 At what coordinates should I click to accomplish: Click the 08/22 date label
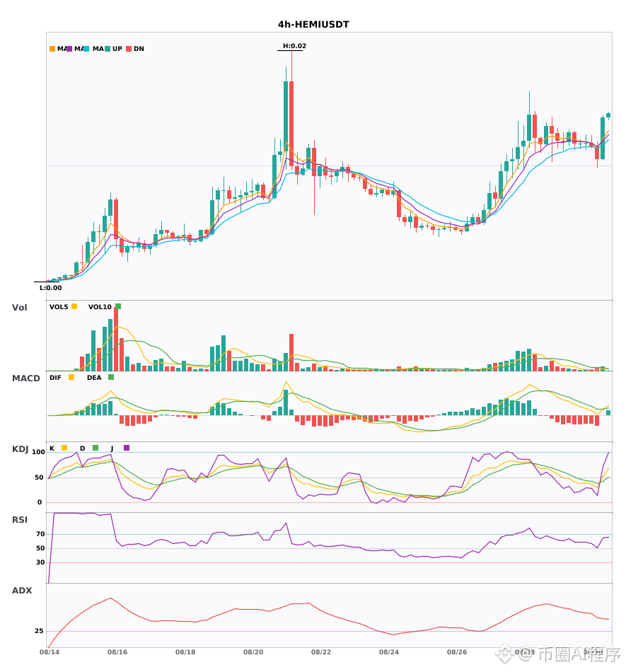coord(321,652)
